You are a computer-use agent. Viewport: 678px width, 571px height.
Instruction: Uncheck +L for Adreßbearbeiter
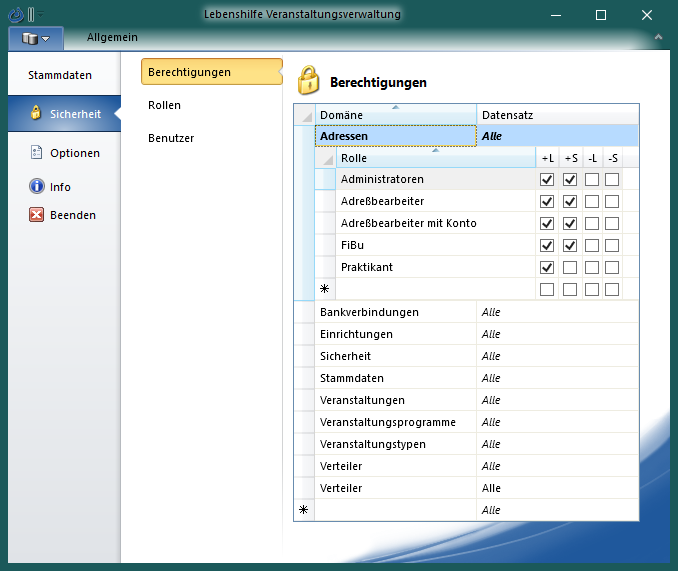(x=547, y=201)
